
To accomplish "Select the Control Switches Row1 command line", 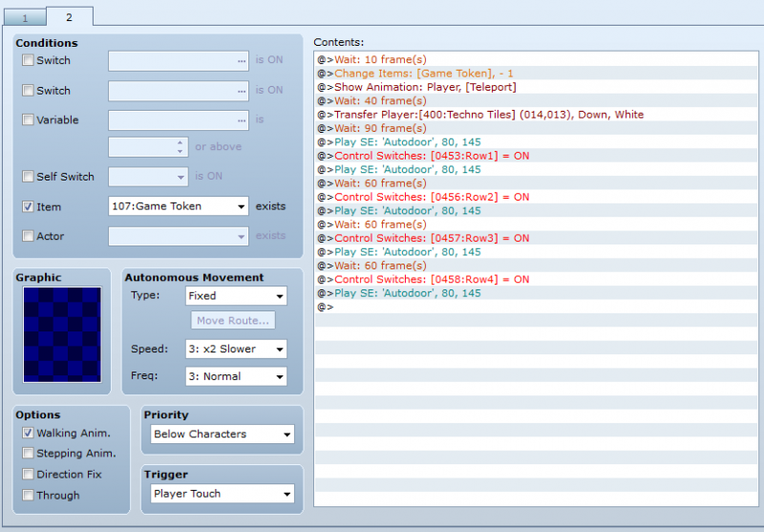I will (x=536, y=156).
